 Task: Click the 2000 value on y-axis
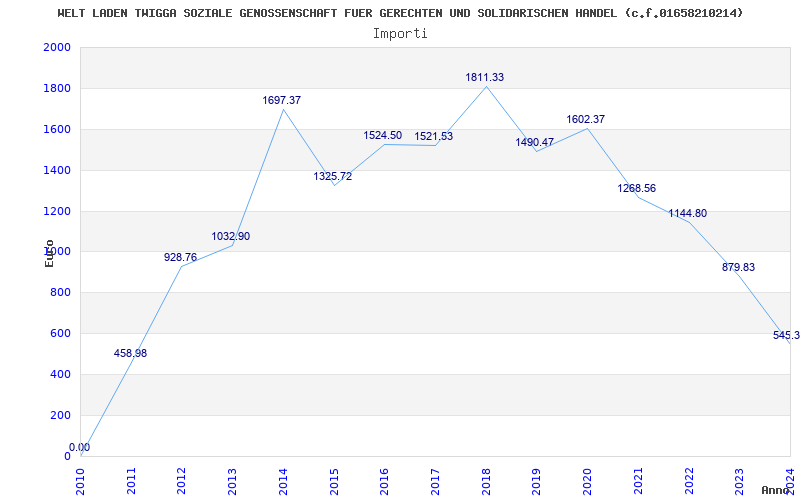click(x=57, y=48)
